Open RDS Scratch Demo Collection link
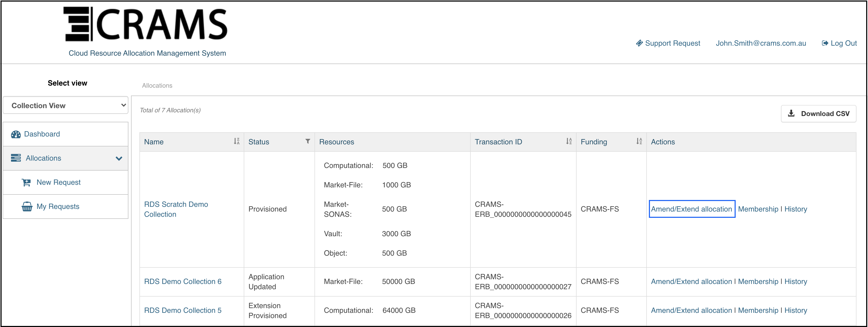Image resolution: width=868 pixels, height=327 pixels. [176, 209]
